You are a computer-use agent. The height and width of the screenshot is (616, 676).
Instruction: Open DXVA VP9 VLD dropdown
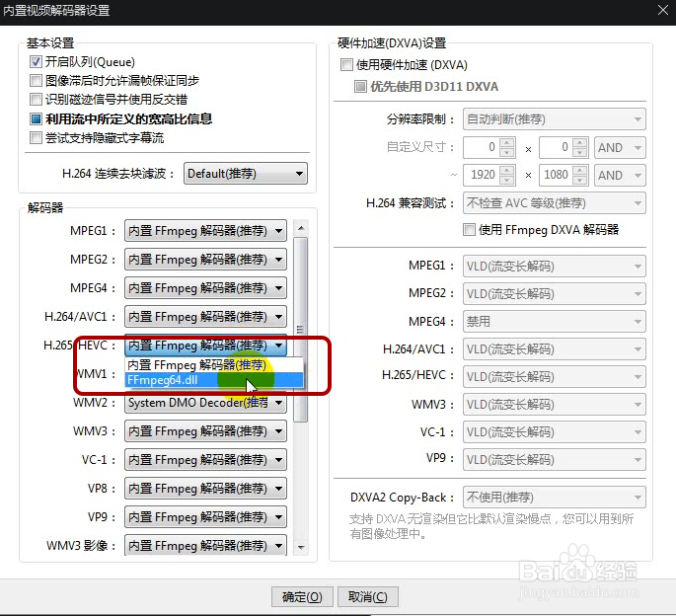tap(555, 459)
